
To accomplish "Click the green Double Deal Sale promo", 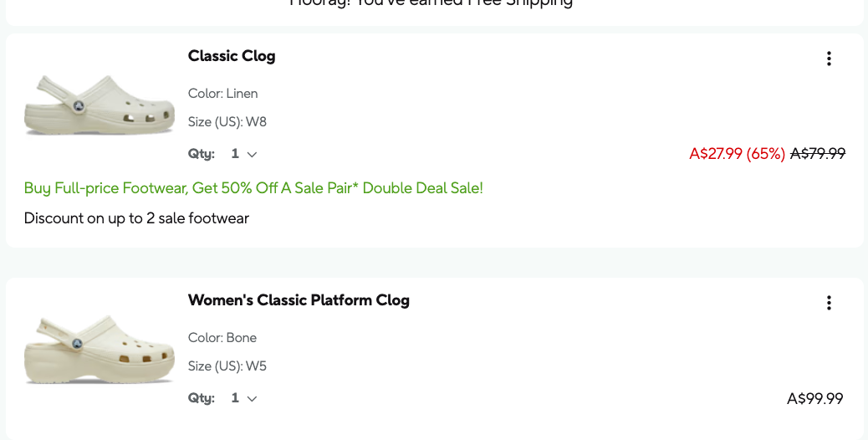I will (x=253, y=188).
